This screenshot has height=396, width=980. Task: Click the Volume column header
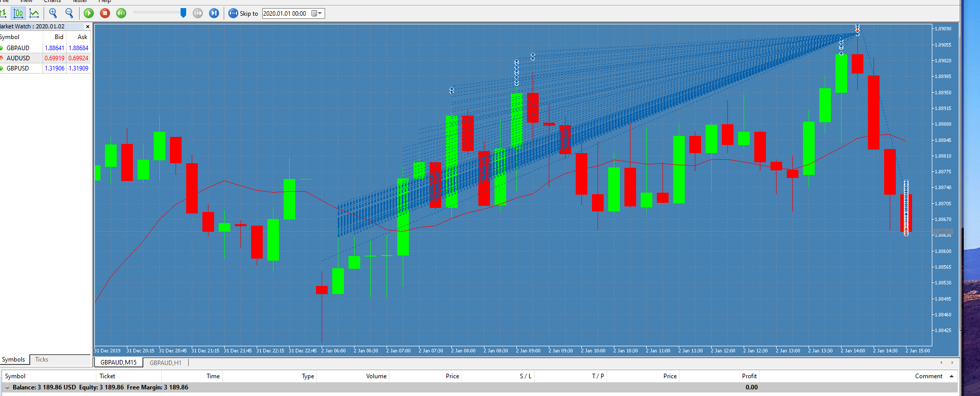click(353, 376)
